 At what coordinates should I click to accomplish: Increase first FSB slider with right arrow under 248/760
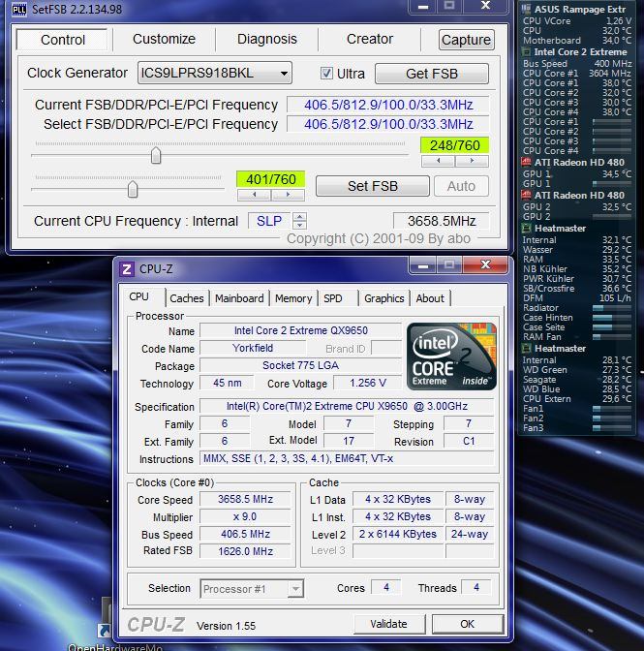pos(472,161)
